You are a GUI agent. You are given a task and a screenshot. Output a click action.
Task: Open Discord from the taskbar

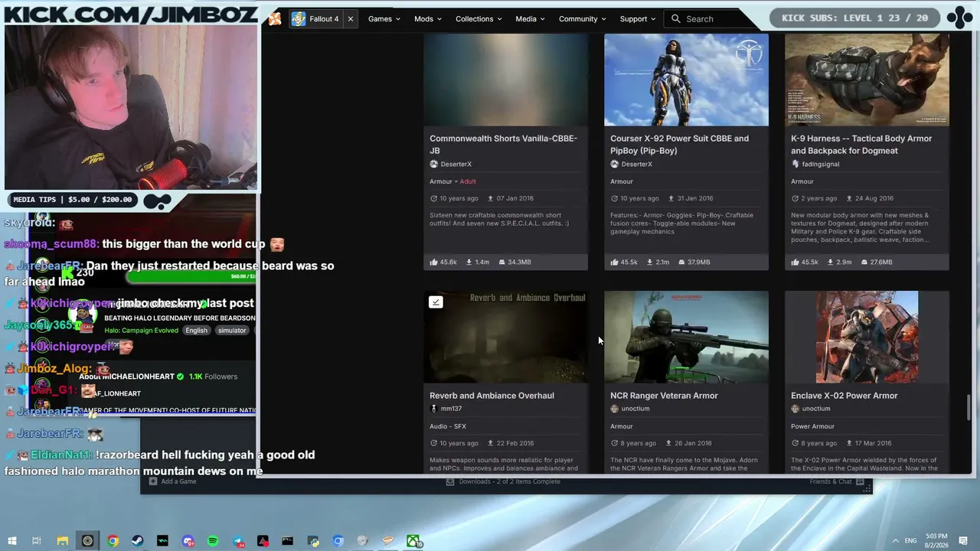pyautogui.click(x=188, y=541)
